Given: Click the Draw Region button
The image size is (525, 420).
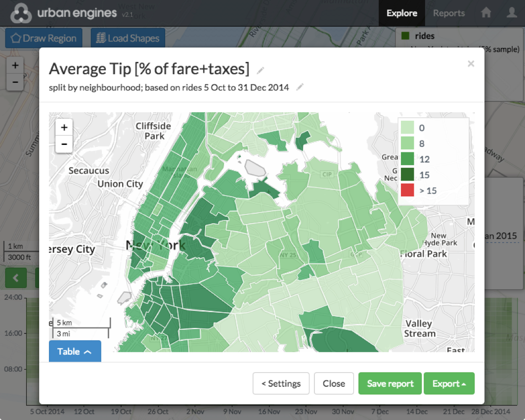Looking at the screenshot, I should [x=44, y=38].
